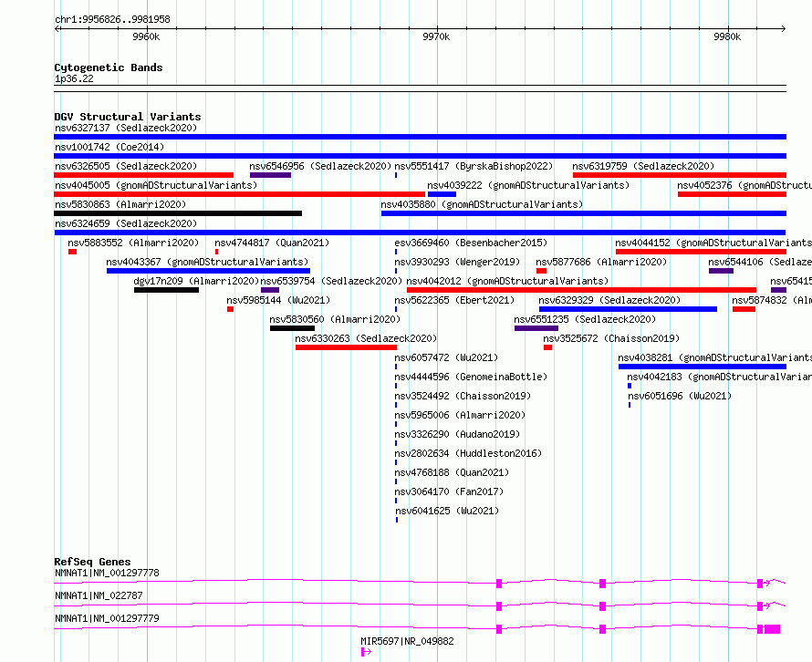The image size is (812, 662).
Task: Select the nsv4043367 gnomAD blue bar
Action: pos(208,271)
